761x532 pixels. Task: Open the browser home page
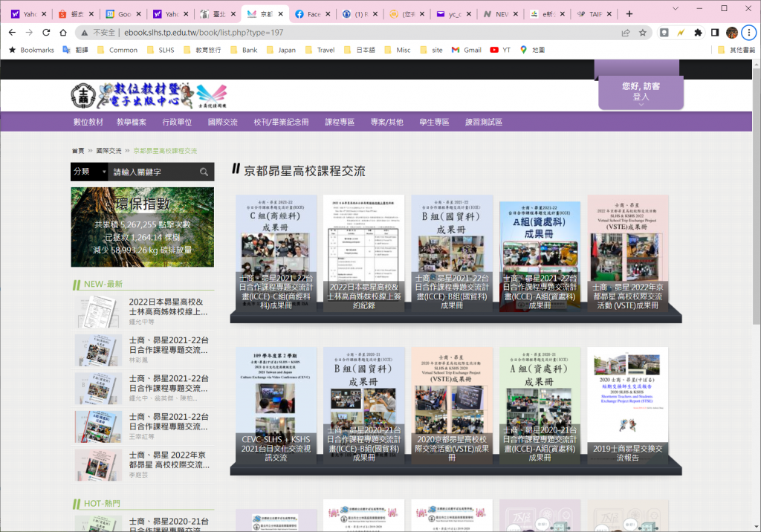coord(63,33)
